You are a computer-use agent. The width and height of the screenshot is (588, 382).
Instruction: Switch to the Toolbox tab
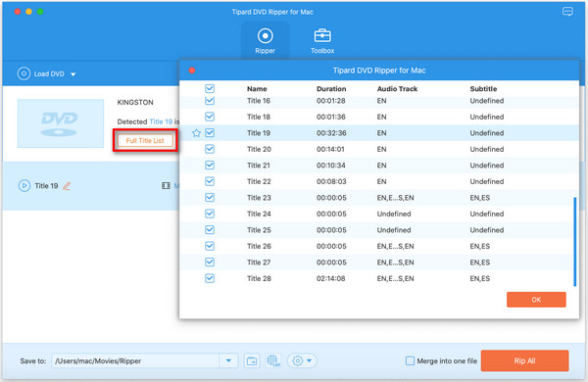pyautogui.click(x=322, y=40)
